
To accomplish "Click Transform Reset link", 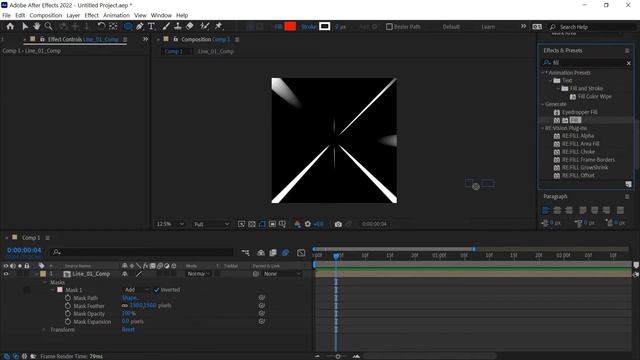I will pos(128,329).
